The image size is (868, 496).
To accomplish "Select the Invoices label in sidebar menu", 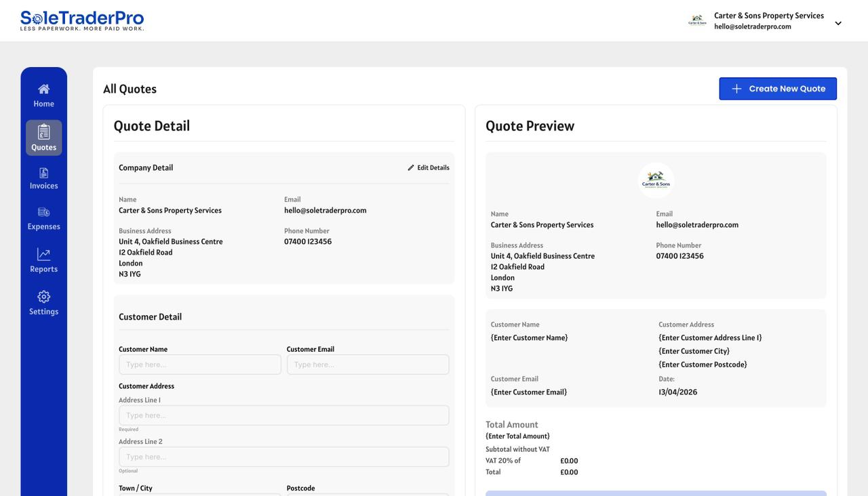I will [x=43, y=186].
